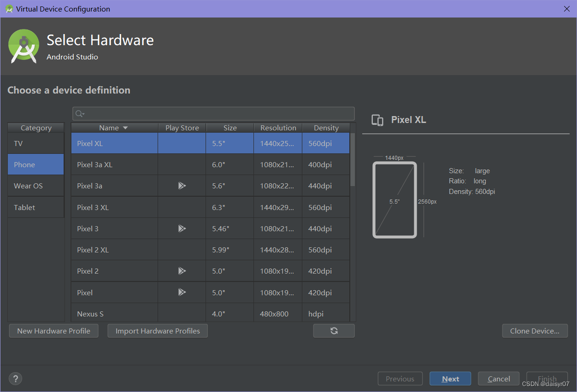Select the TV category

click(36, 143)
